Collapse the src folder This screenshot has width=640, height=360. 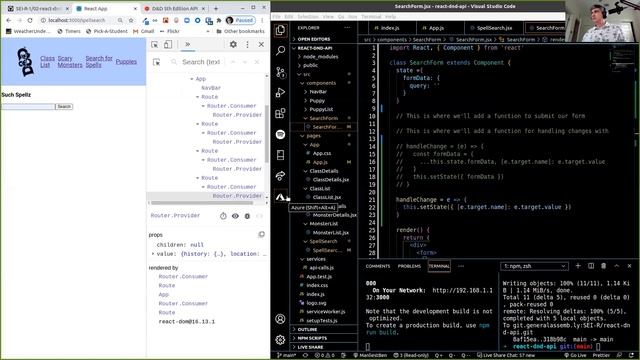coord(307,74)
